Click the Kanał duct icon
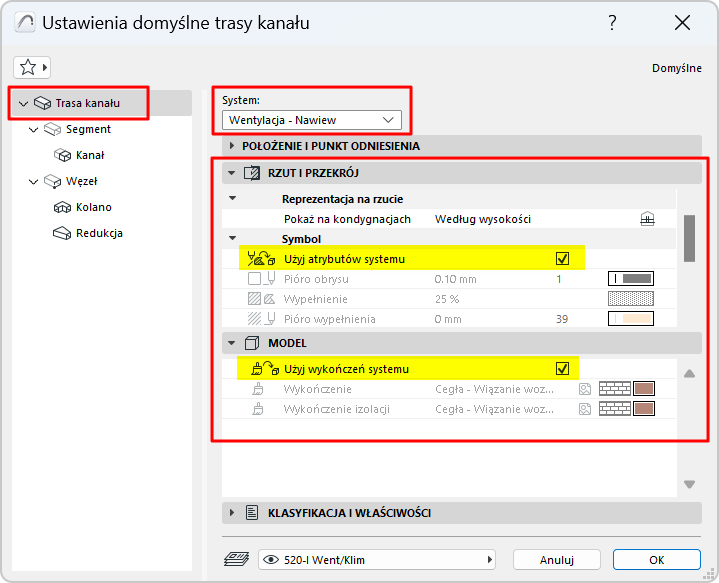The height and width of the screenshot is (583, 719). tap(62, 155)
